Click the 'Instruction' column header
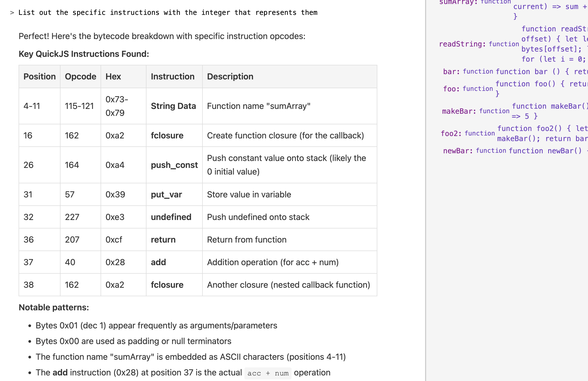 click(x=172, y=77)
